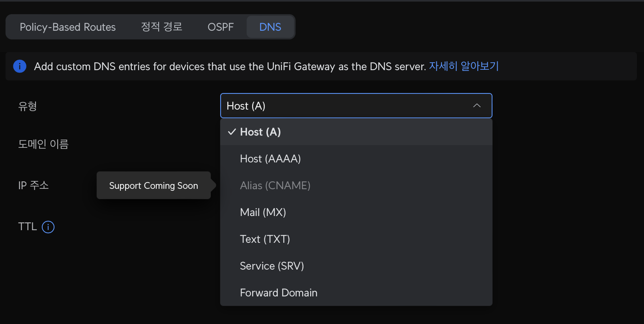Image resolution: width=644 pixels, height=324 pixels.
Task: Click the disabled Alias (CNAME) option
Action: [275, 186]
